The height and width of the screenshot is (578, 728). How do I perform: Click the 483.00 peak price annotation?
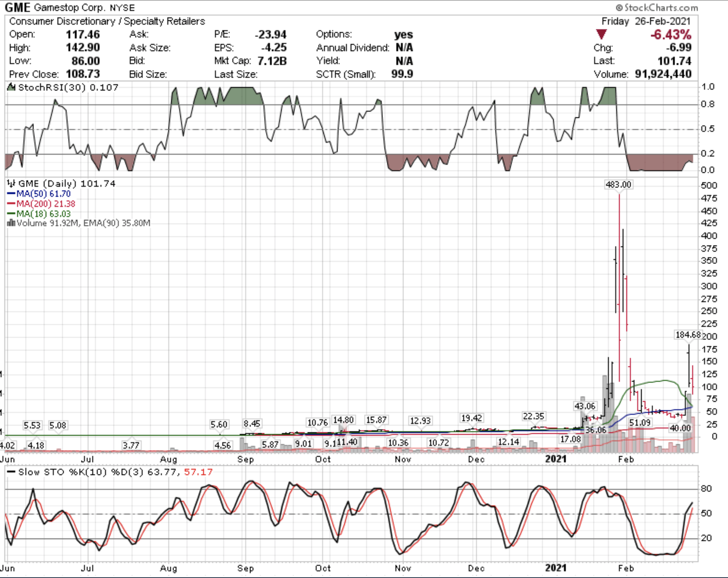pos(618,185)
